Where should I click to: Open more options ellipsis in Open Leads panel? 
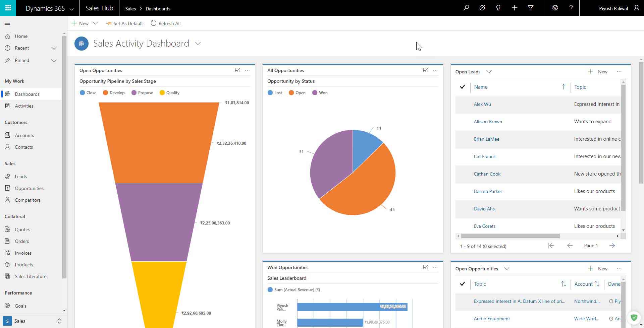tap(619, 71)
